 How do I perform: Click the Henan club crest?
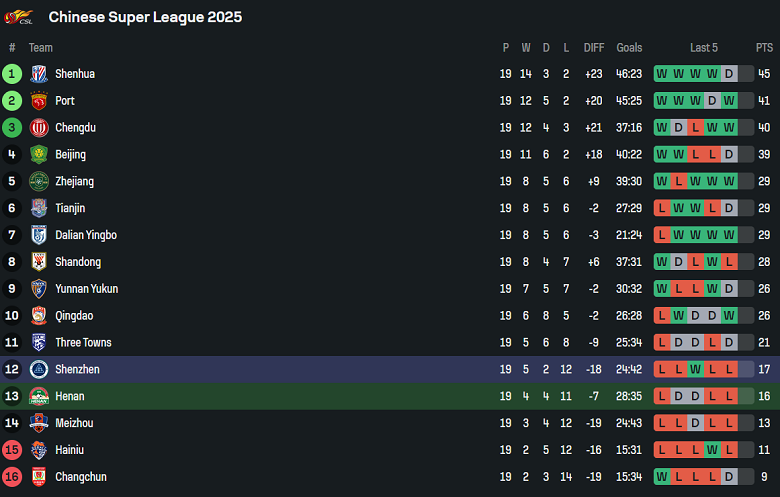[x=39, y=396]
